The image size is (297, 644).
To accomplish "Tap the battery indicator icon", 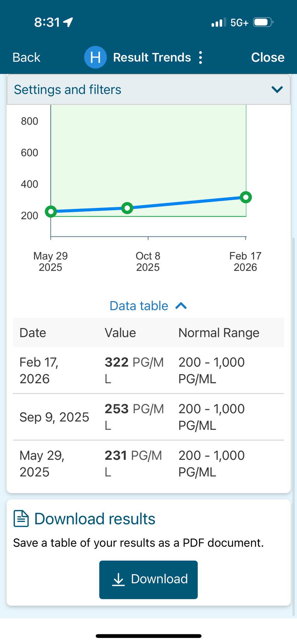I will point(263,22).
